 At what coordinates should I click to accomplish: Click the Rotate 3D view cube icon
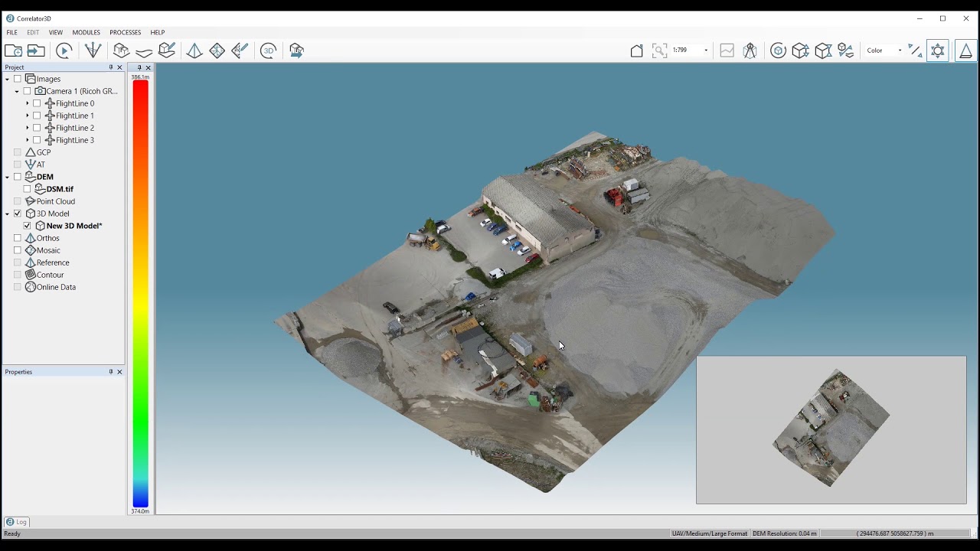click(x=778, y=51)
